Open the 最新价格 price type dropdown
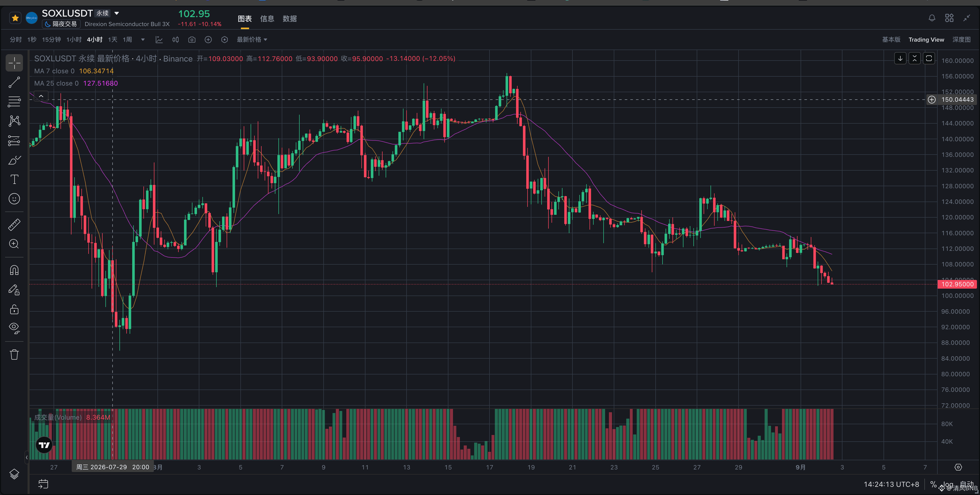 pyautogui.click(x=252, y=40)
